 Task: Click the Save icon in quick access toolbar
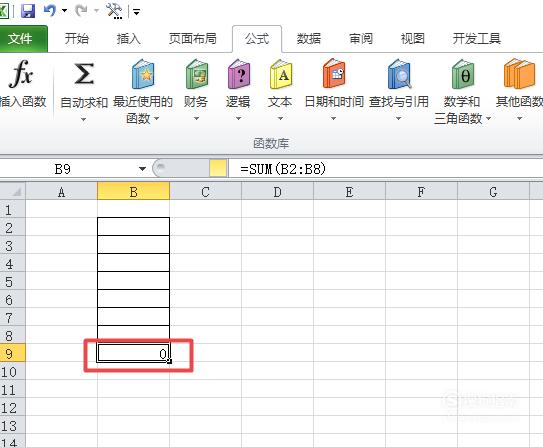pyautogui.click(x=28, y=11)
